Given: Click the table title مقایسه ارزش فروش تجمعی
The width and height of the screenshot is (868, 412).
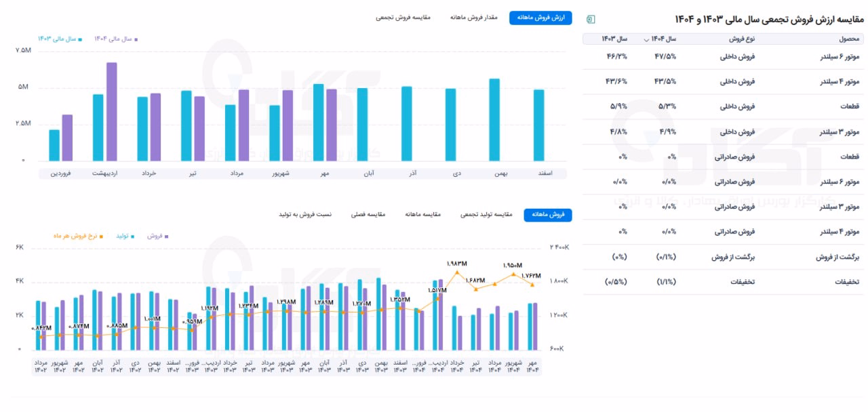Looking at the screenshot, I should (x=768, y=18).
